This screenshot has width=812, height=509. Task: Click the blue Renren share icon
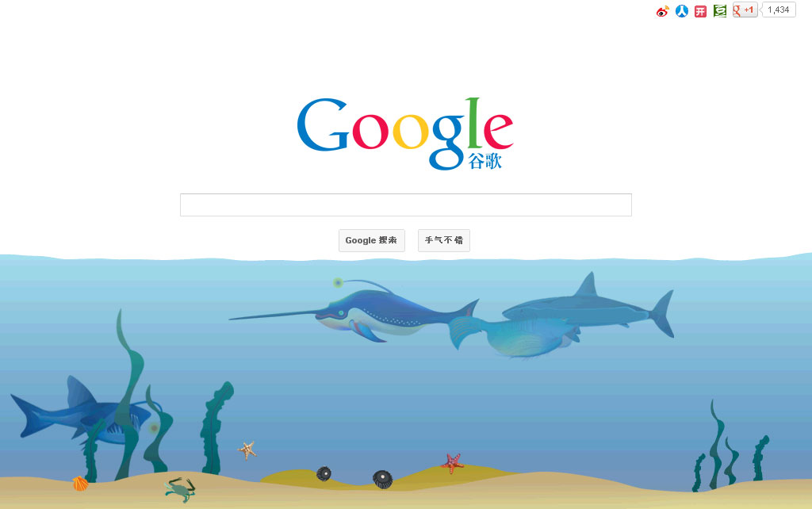pos(681,11)
